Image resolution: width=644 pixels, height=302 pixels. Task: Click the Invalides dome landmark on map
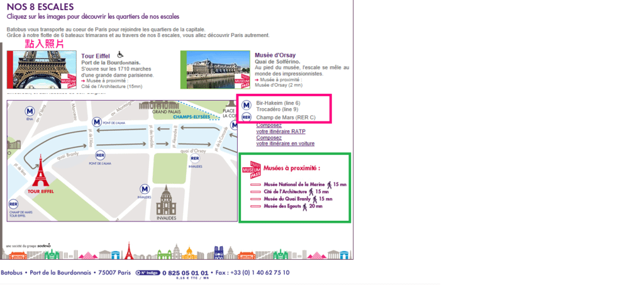[x=166, y=200]
